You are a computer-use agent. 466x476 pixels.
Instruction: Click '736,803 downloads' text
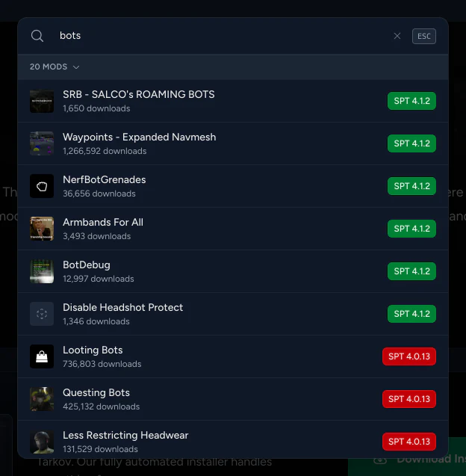(x=102, y=364)
